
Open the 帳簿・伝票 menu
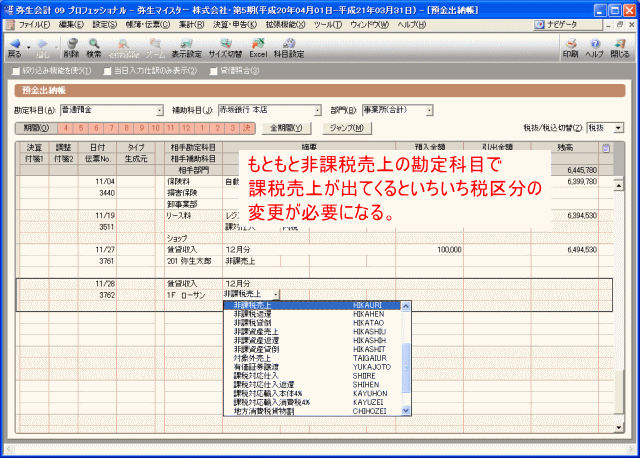click(147, 25)
